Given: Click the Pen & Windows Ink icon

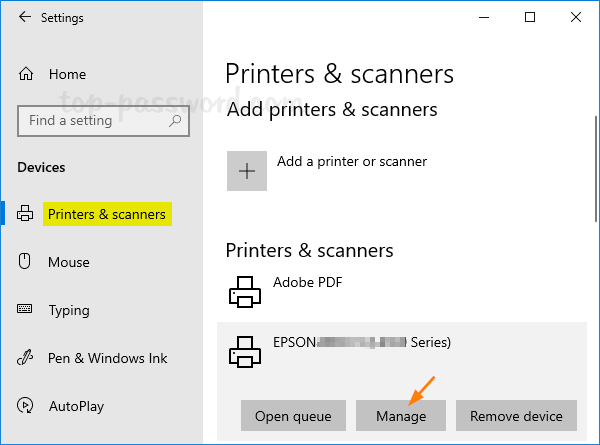Looking at the screenshot, I should click(x=25, y=358).
